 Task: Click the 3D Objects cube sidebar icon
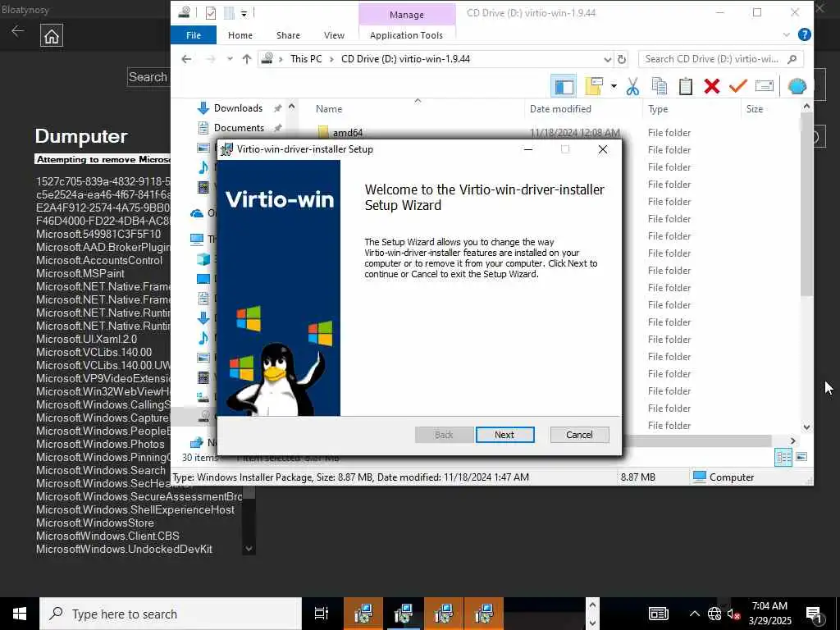[x=203, y=258]
